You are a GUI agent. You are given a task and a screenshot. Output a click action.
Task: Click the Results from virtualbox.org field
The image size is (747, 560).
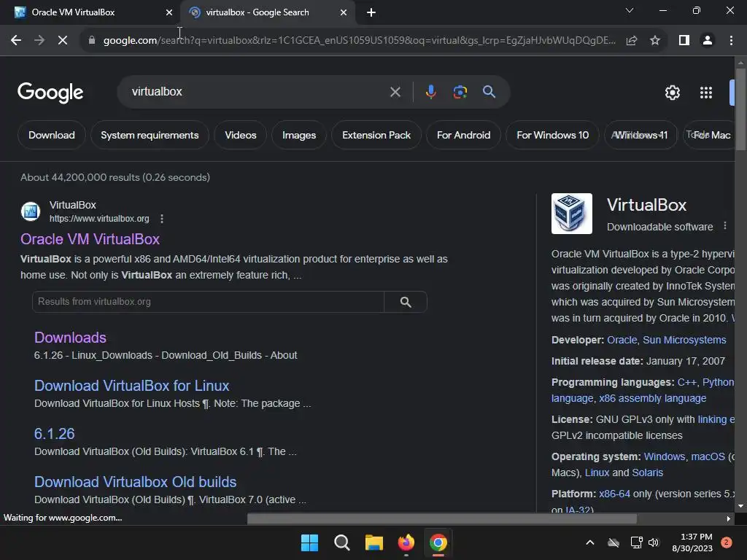click(208, 302)
